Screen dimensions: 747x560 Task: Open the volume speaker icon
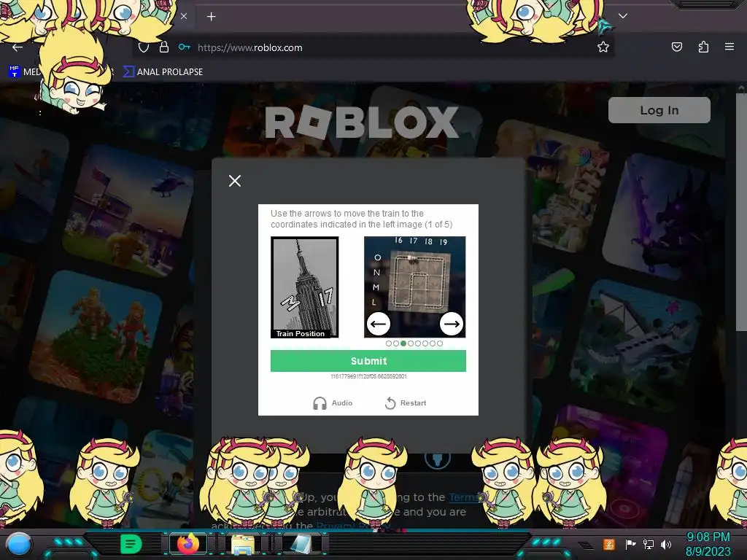pyautogui.click(x=666, y=544)
